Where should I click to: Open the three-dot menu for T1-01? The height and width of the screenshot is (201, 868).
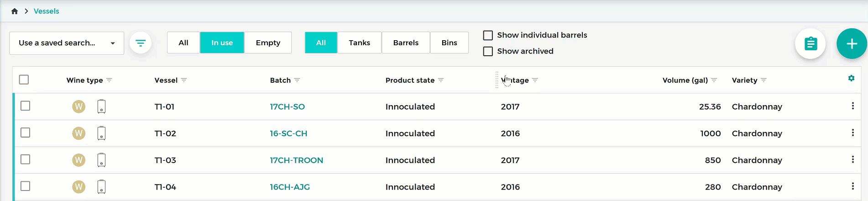tap(852, 106)
